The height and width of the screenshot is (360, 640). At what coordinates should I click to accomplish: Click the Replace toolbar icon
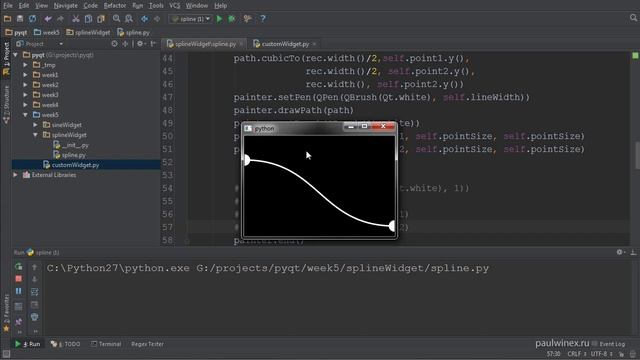pos(129,19)
